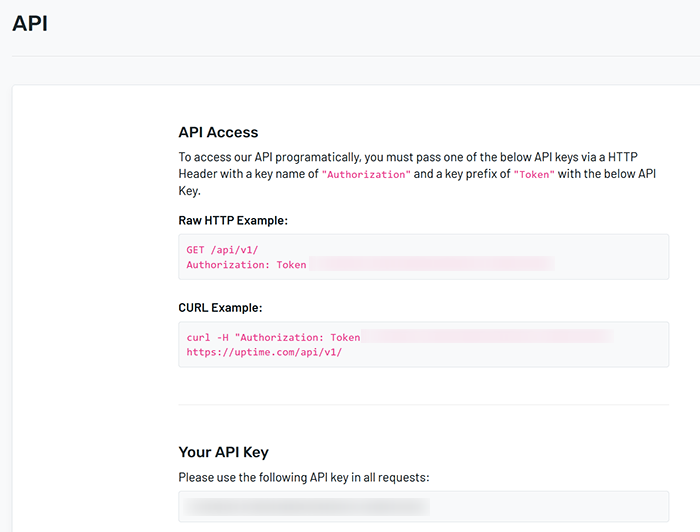The width and height of the screenshot is (700, 532).
Task: Click "Please use the following API key" text
Action: click(304, 478)
